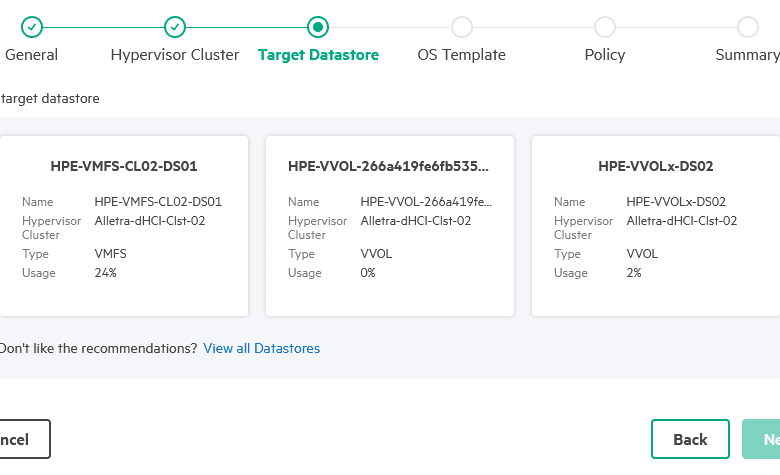Jump to the OS Template step label

click(462, 55)
